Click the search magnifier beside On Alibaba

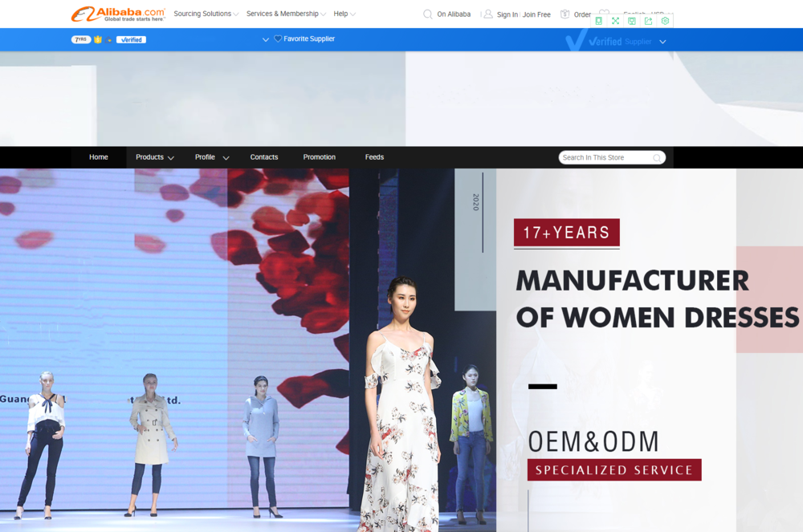[428, 14]
